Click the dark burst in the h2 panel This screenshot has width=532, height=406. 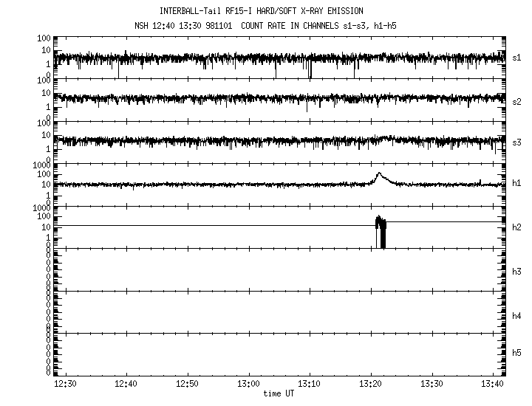(x=381, y=233)
